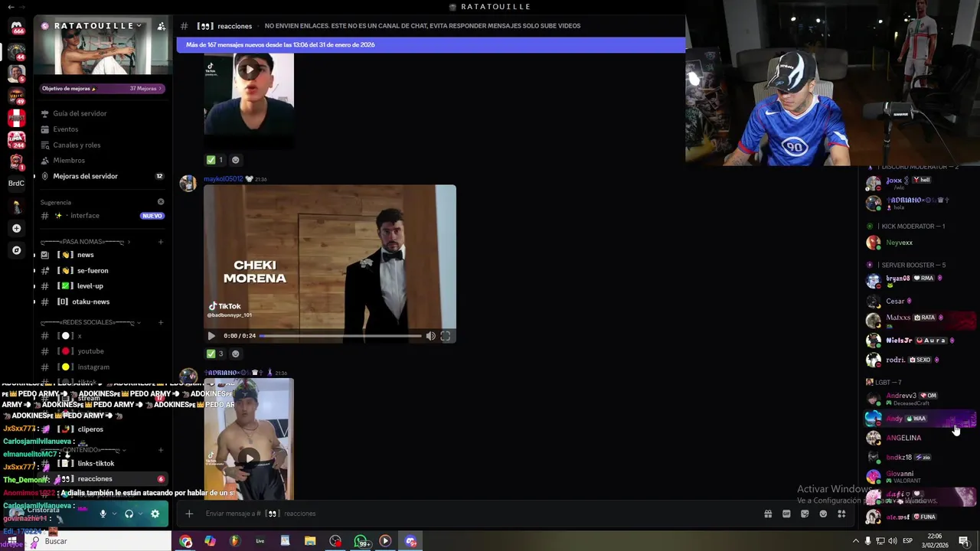Add reaction to the top video message
This screenshot has height=551, width=980.
point(235,160)
